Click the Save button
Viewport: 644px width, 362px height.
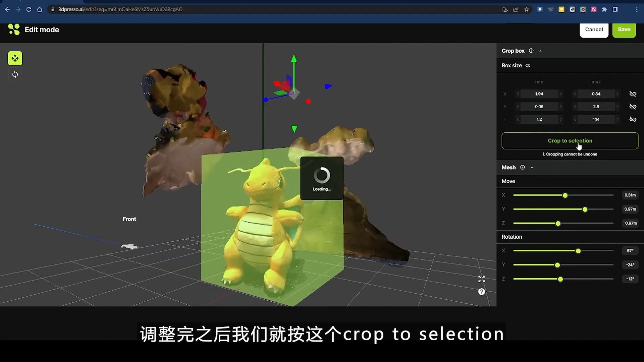624,29
